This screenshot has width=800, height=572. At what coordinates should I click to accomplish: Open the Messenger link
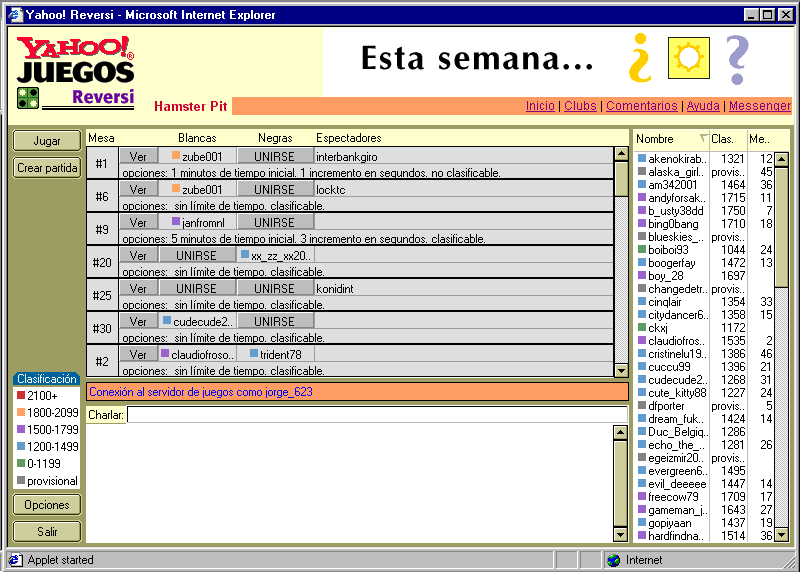pyautogui.click(x=760, y=106)
